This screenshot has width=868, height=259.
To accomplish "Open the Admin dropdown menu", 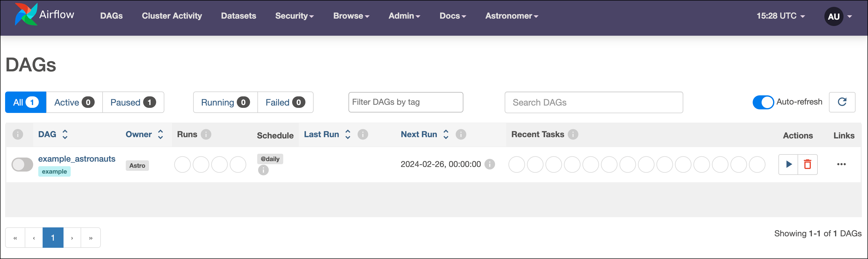I will (x=404, y=16).
